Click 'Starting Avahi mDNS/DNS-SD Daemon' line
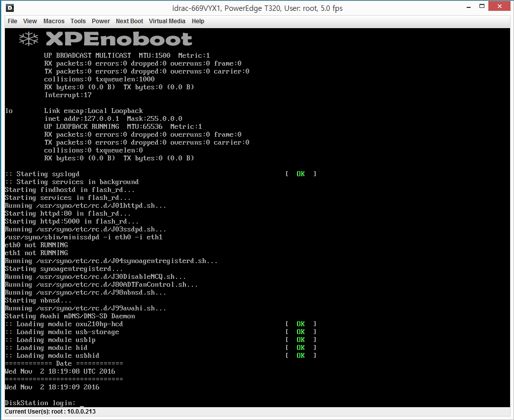 tap(70, 316)
